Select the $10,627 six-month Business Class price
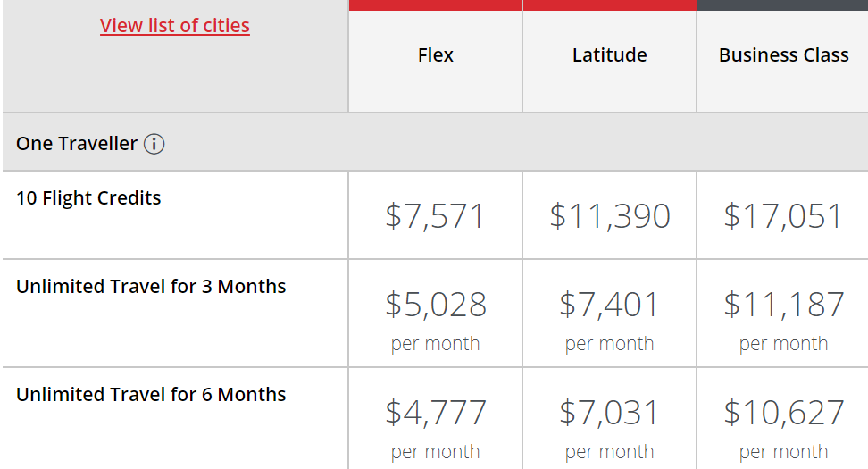868x469 pixels. (783, 413)
